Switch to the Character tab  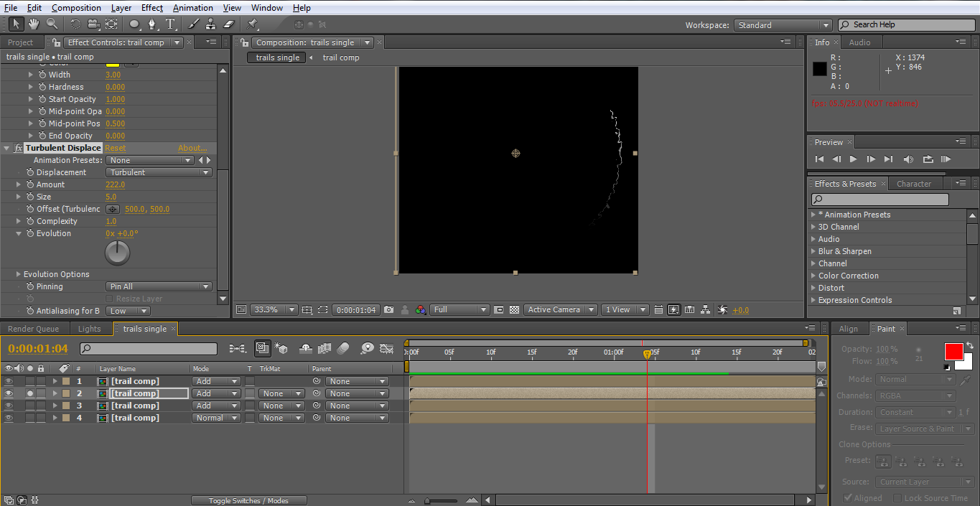[x=914, y=184]
